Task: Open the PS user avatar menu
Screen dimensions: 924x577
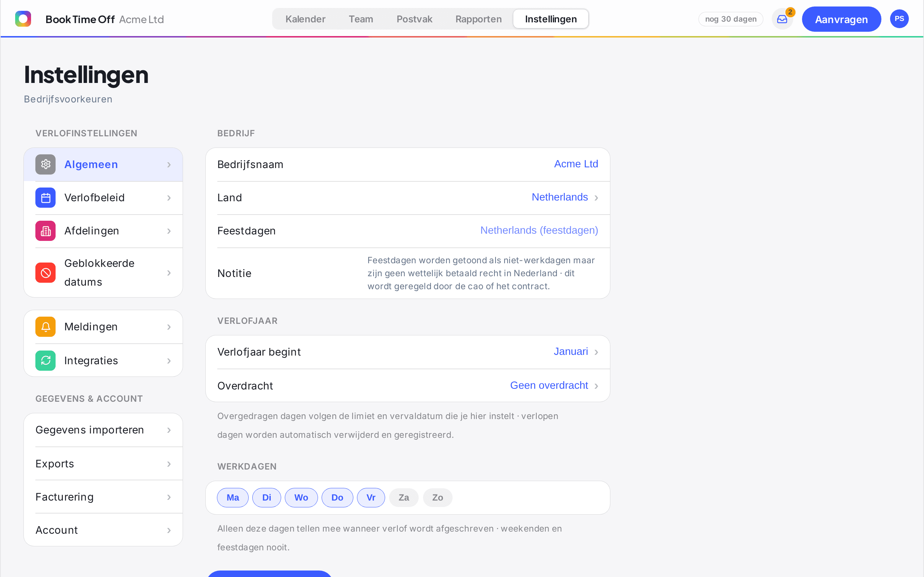Action: point(899,19)
